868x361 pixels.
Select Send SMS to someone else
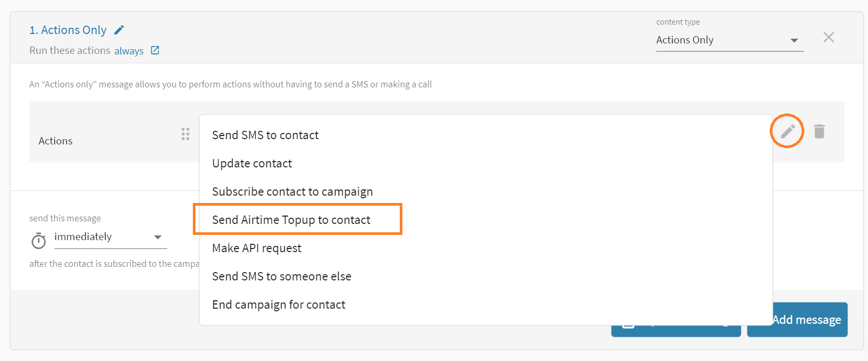point(282,276)
